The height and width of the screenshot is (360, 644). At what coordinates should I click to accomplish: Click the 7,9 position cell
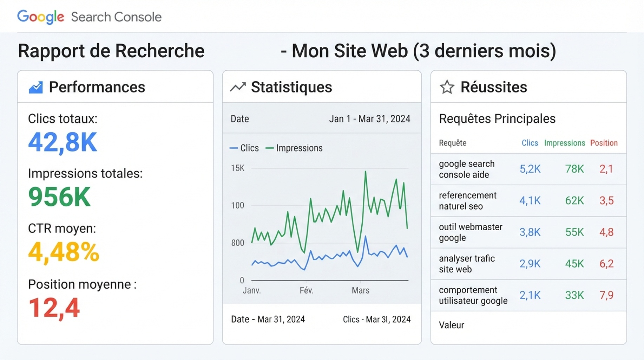[606, 295]
